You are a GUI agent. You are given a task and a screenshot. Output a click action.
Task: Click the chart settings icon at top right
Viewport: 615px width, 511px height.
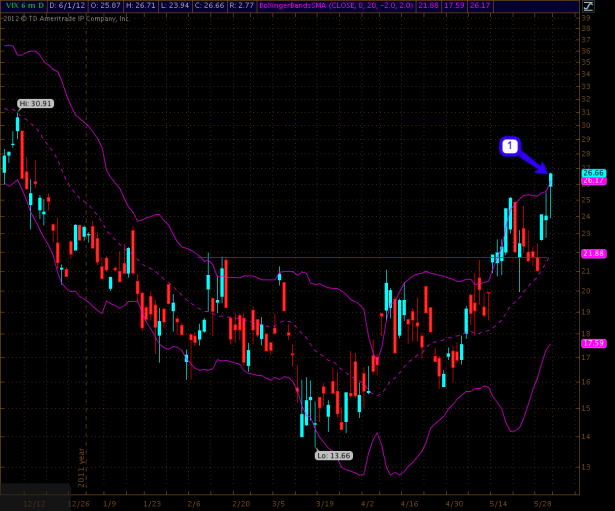588,6
